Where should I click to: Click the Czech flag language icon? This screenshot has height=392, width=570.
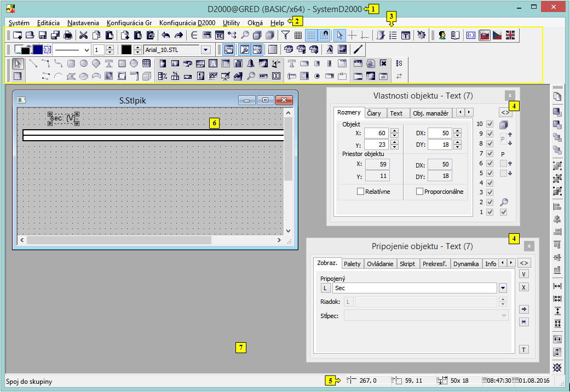[x=497, y=36]
